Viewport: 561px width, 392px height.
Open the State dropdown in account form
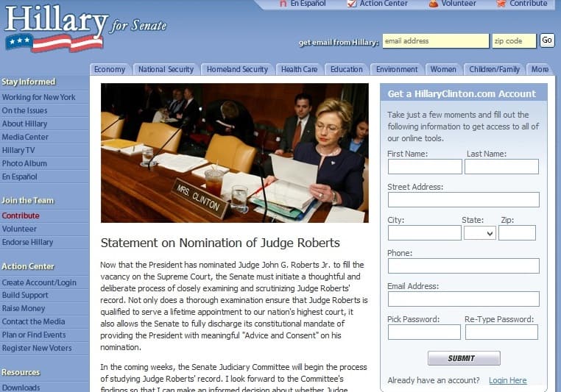(x=480, y=233)
